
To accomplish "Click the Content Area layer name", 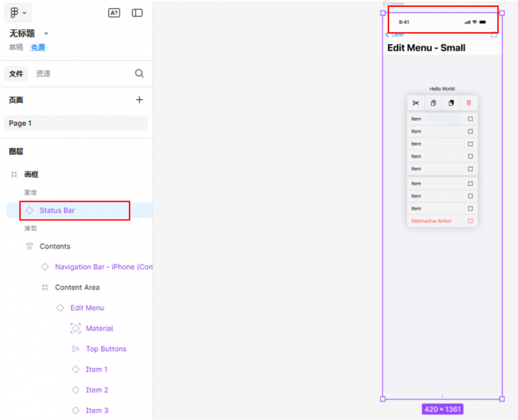I will 77,287.
